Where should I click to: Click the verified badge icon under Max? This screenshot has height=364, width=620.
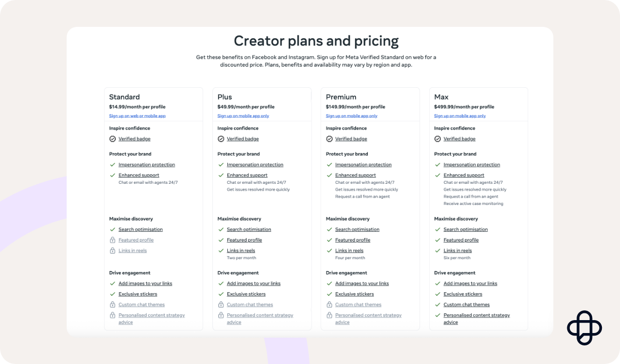(x=438, y=139)
